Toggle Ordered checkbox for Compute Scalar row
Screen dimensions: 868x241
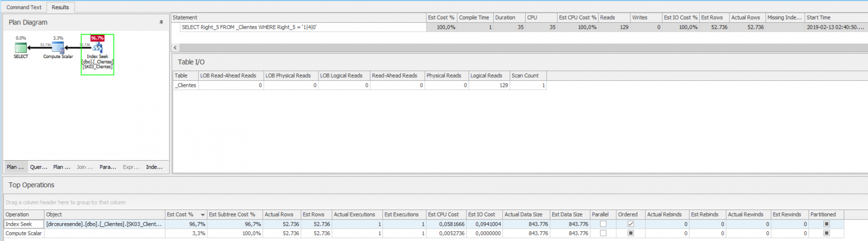[x=630, y=233]
